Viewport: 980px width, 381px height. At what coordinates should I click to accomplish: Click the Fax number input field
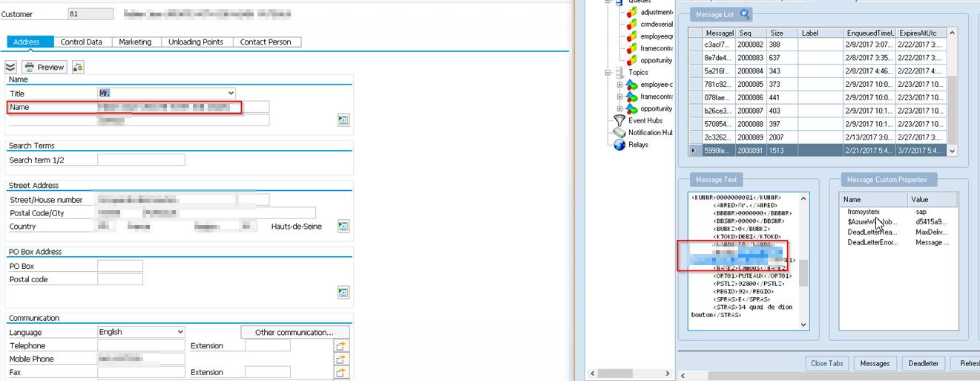(x=141, y=372)
